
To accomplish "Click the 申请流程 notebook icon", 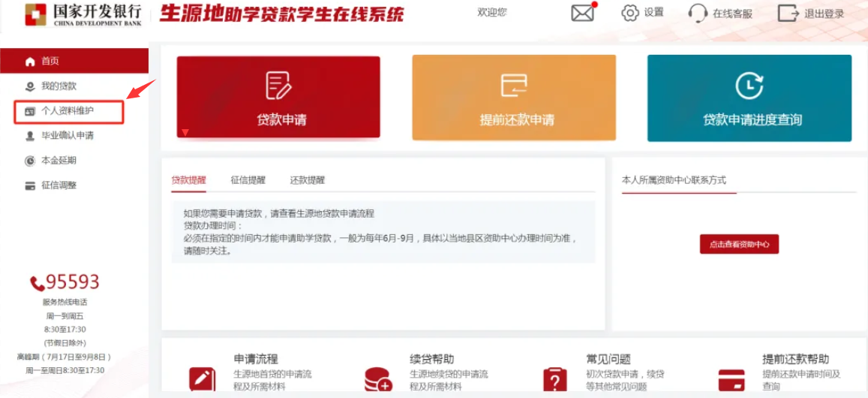I will point(202,378).
